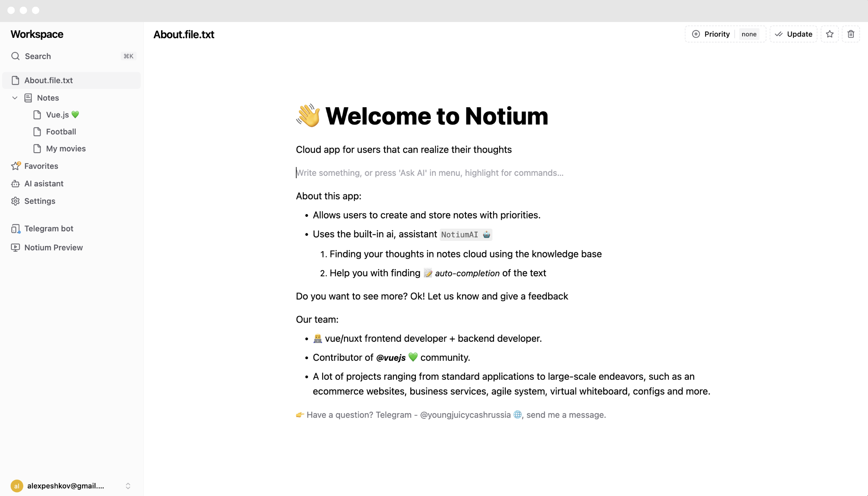
Task: Click the 'Write something' placeholder line
Action: pyautogui.click(x=430, y=173)
